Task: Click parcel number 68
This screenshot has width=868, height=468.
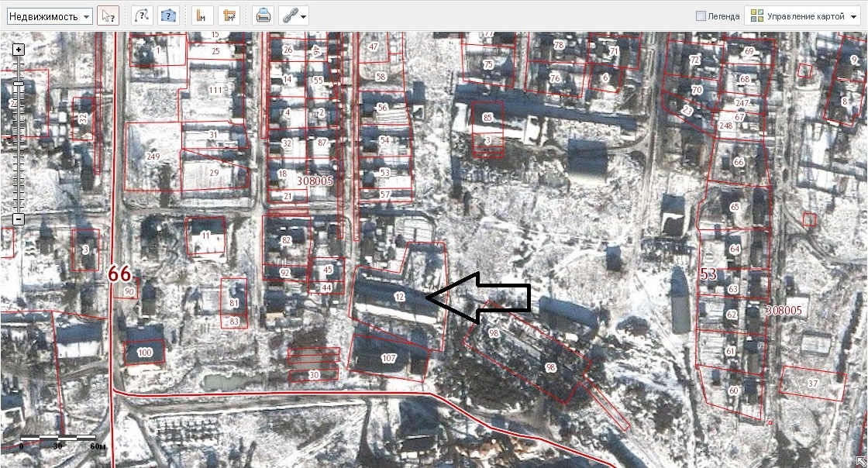Action: click(x=745, y=79)
